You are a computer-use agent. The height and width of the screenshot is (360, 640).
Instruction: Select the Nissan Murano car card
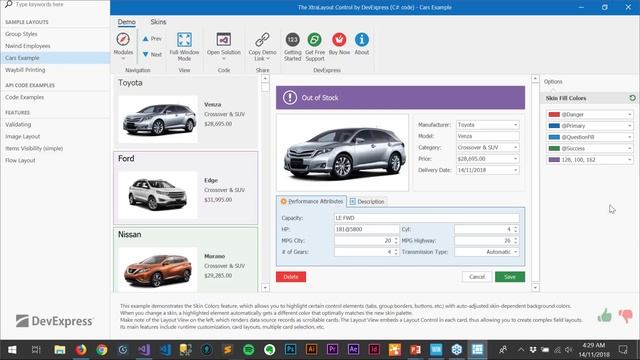pyautogui.click(x=186, y=260)
